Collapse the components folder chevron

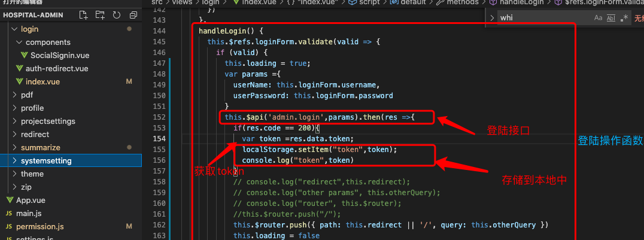coord(19,42)
